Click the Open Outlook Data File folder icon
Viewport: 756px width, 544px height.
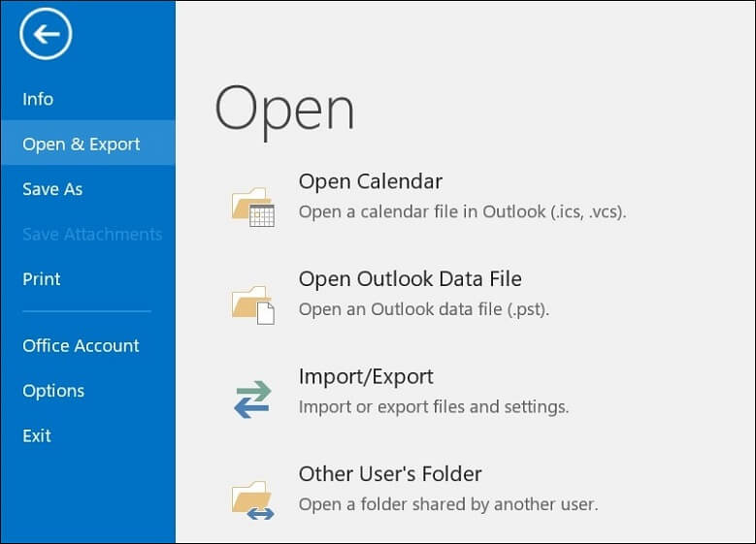(x=253, y=305)
